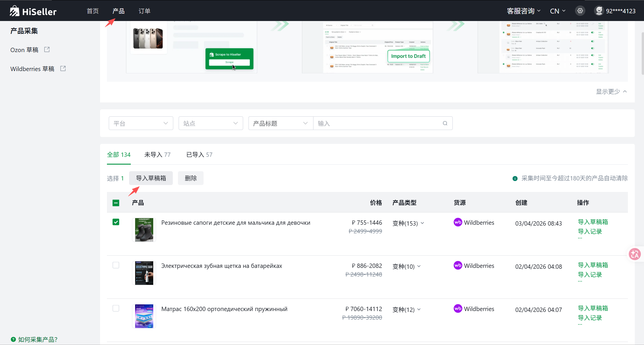Uncheck the rubber boots product checkbox

[x=116, y=222]
